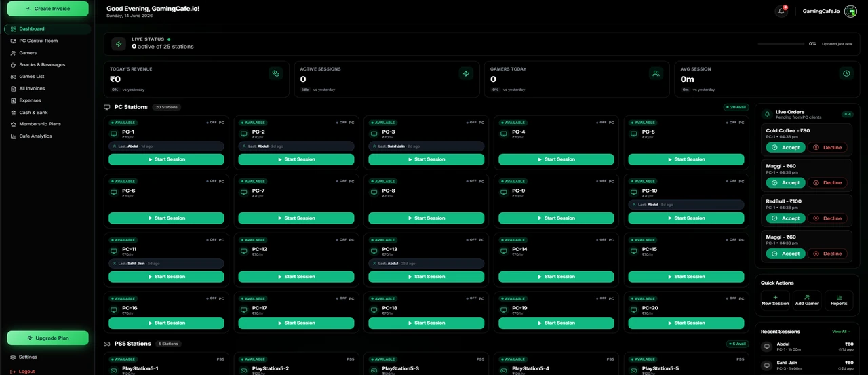Click the live status progress bar
Viewport: 868px width, 375px height.
(x=781, y=44)
